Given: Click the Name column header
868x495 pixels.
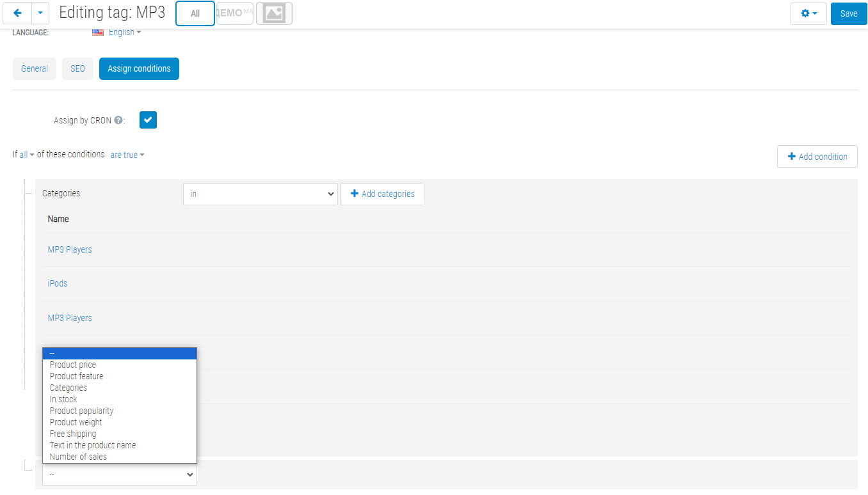Looking at the screenshot, I should click(58, 219).
